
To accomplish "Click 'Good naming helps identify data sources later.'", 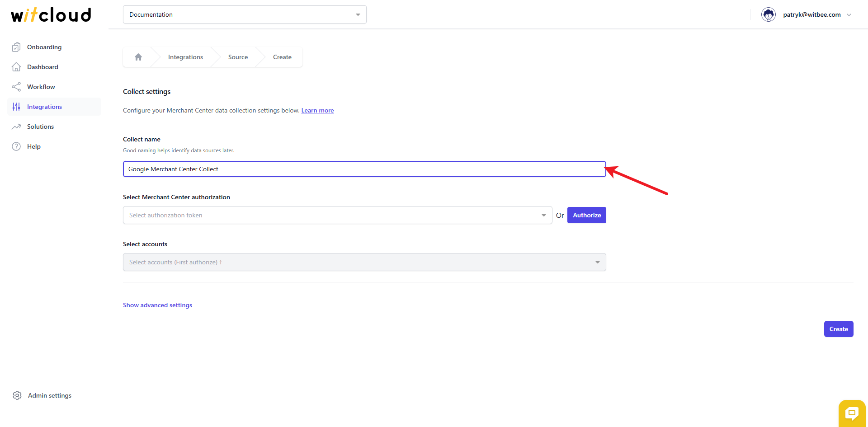I will (x=179, y=150).
